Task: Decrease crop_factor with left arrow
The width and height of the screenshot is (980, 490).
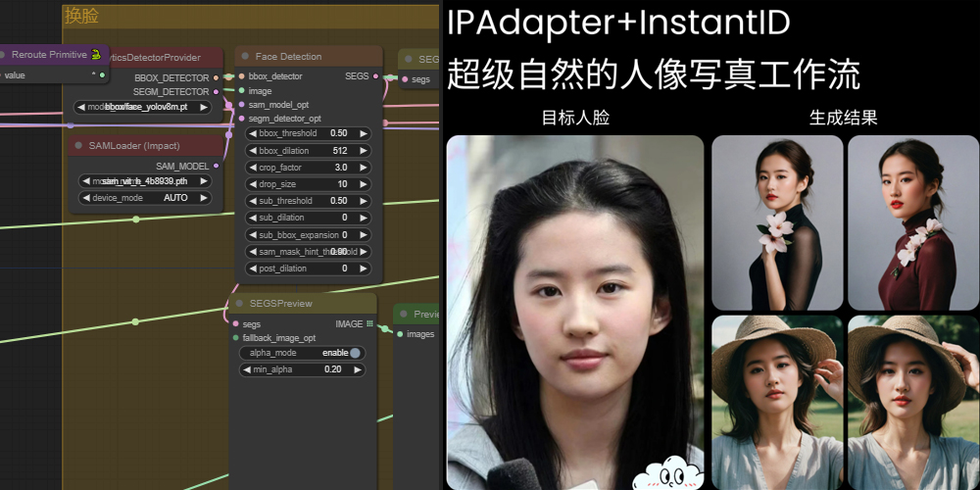Action: coord(252,168)
